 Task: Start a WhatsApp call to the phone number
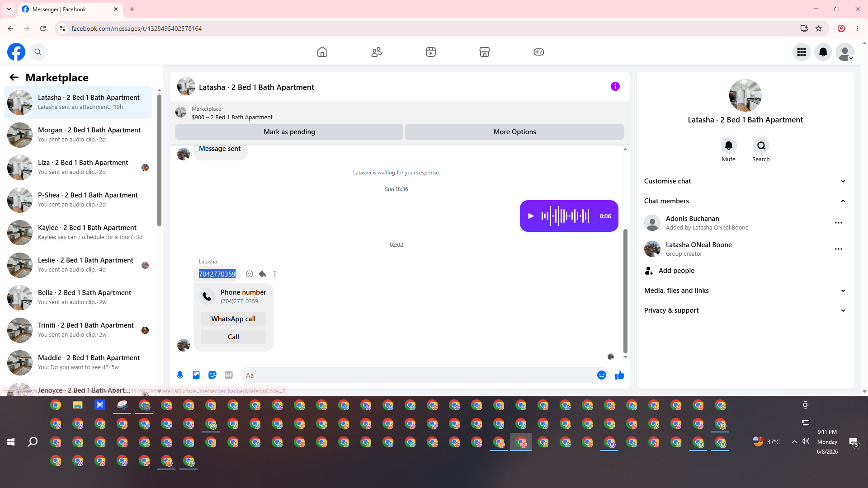[233, 319]
